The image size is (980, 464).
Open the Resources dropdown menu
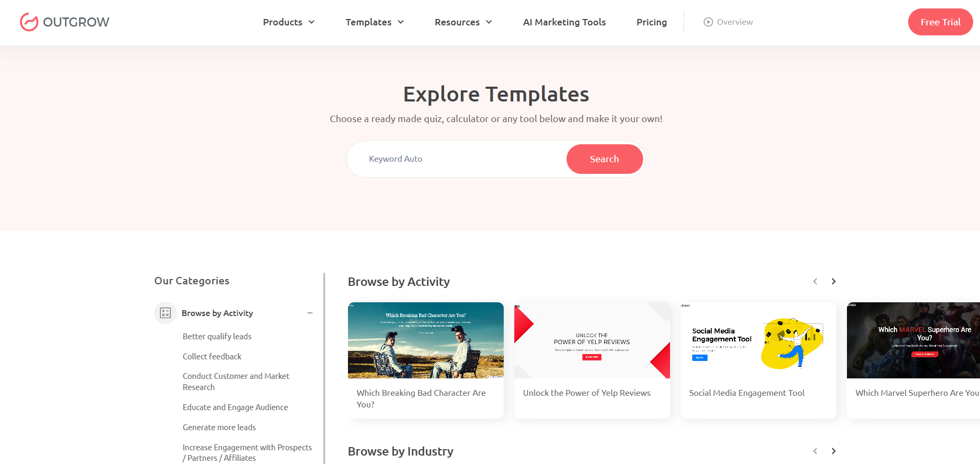point(463,22)
